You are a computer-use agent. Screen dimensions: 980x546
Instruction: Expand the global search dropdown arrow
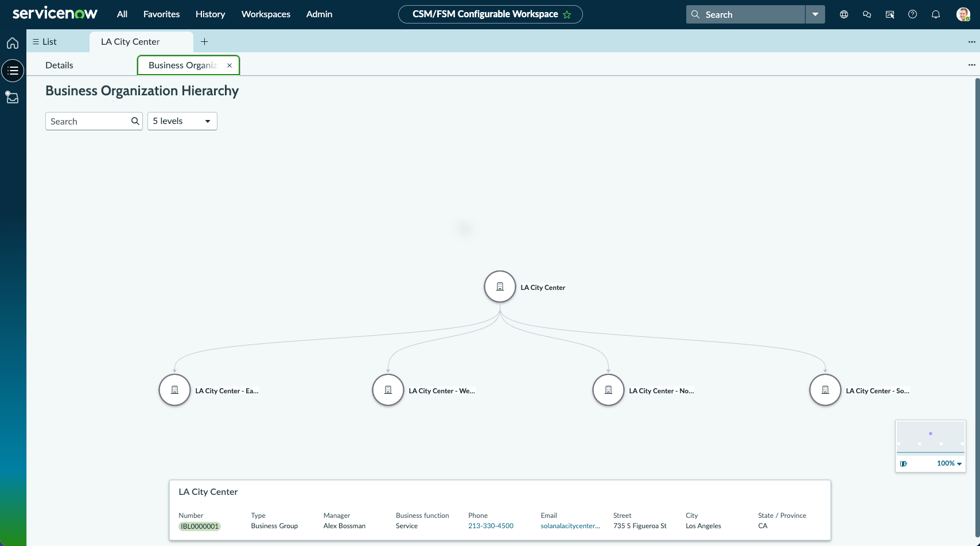point(815,14)
